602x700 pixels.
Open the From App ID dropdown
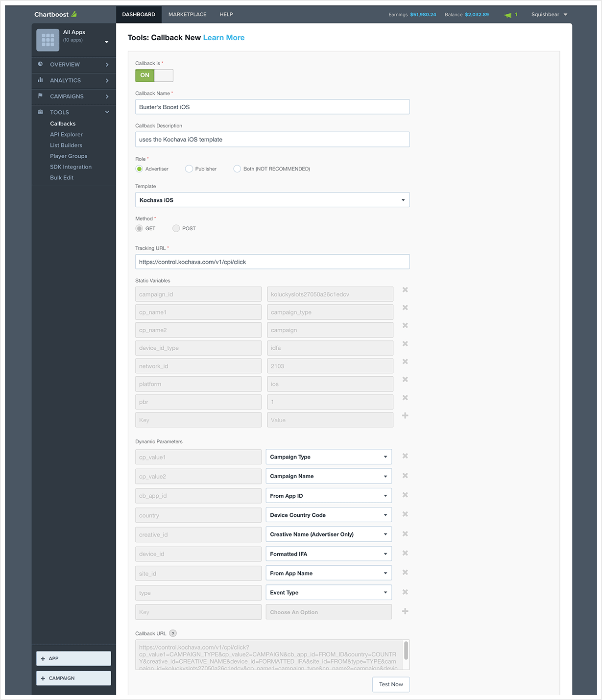point(329,496)
